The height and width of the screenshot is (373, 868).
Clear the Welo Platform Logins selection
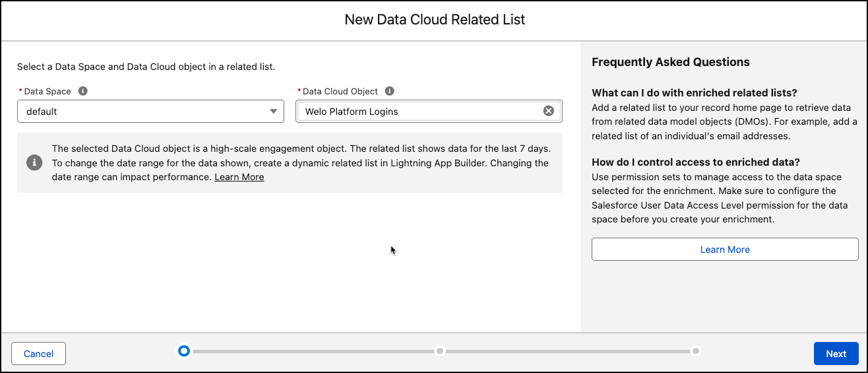548,111
